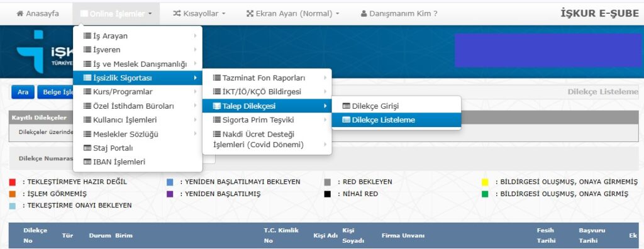Click the list icon beside İş Arayan
The height and width of the screenshot is (249, 644).
point(87,36)
